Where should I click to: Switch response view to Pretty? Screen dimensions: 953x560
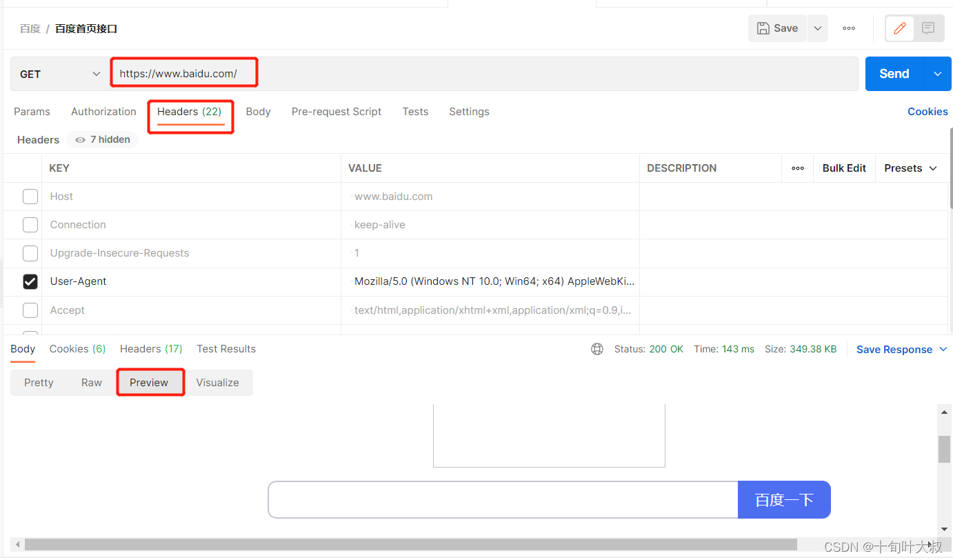click(x=39, y=383)
